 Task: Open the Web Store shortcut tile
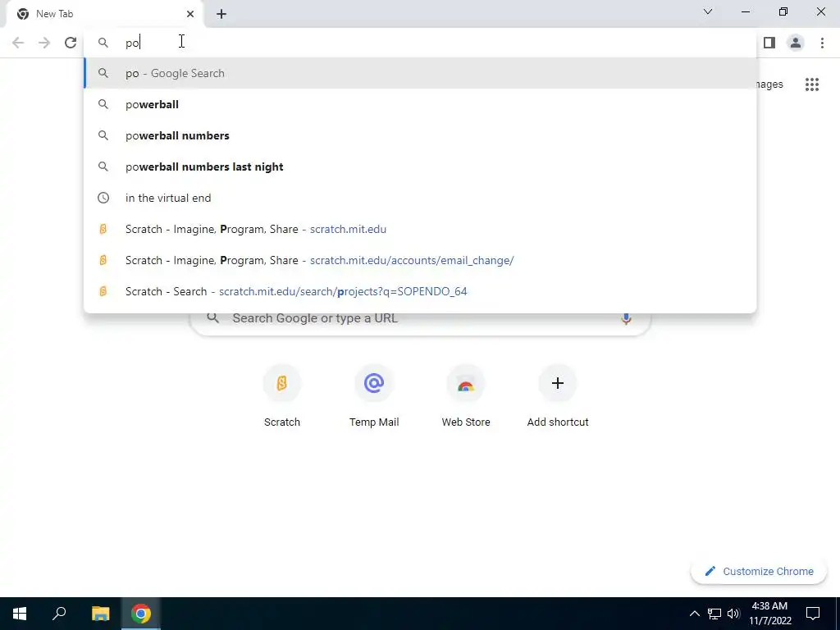[x=466, y=396]
